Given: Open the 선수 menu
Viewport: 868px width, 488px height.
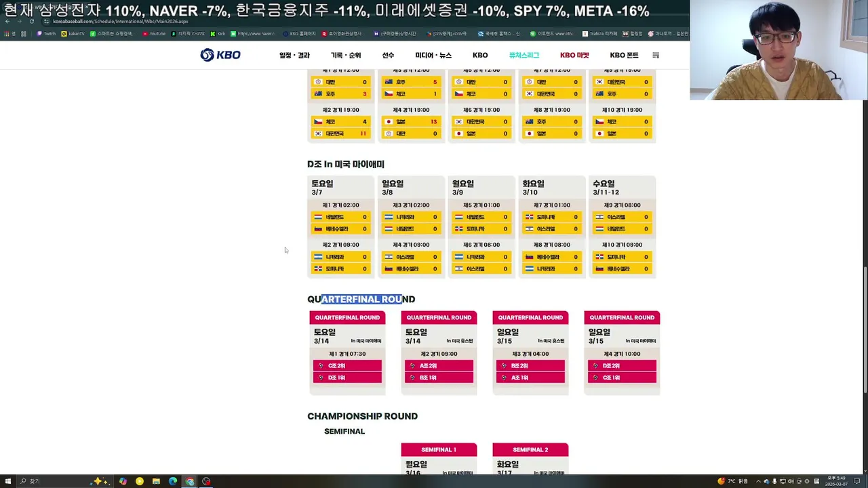Looking at the screenshot, I should click(x=388, y=56).
